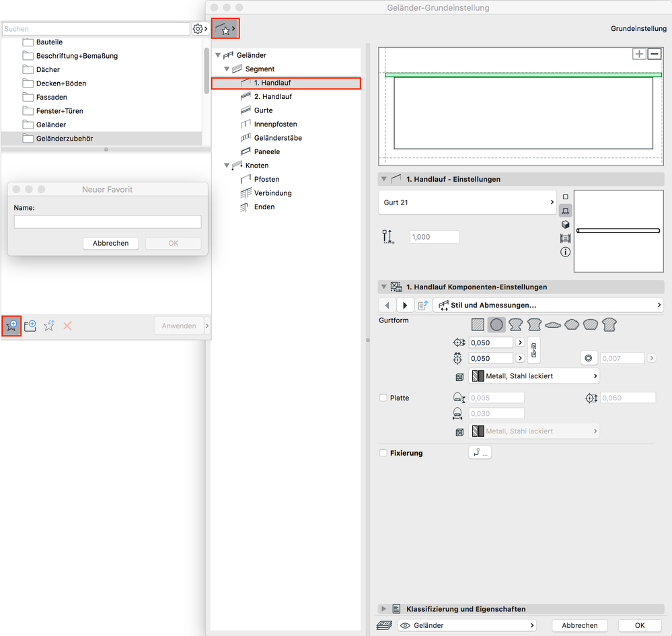Click the Name field in Neuer Favorit
The height and width of the screenshot is (636, 672).
(108, 221)
